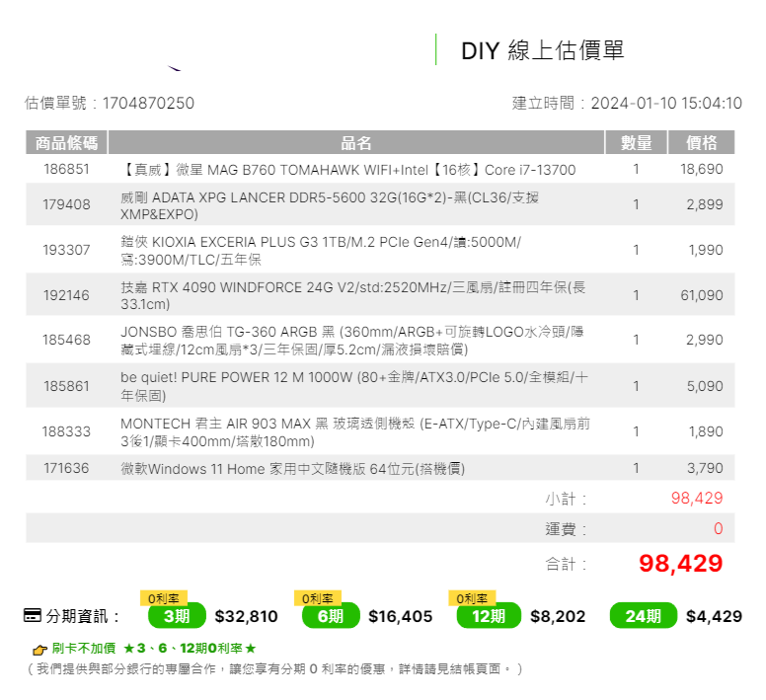Click the quote number 1704870250
766x700 pixels.
coord(148,103)
